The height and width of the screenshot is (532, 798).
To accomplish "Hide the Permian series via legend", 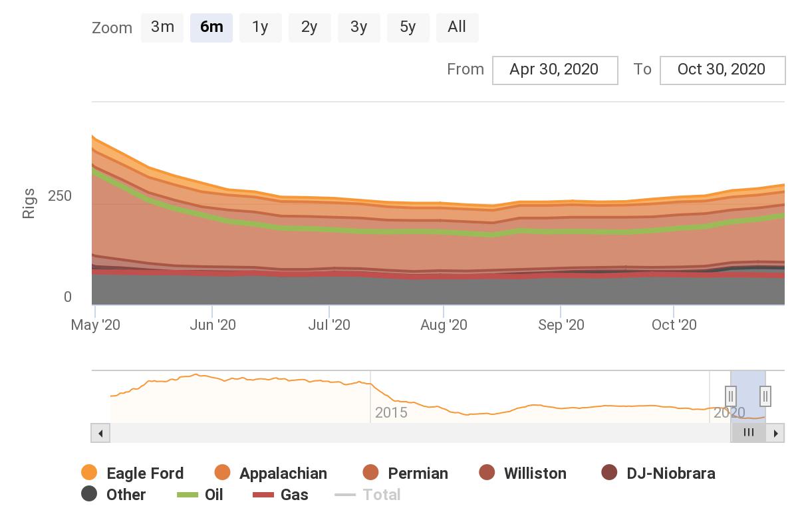I will click(x=370, y=473).
